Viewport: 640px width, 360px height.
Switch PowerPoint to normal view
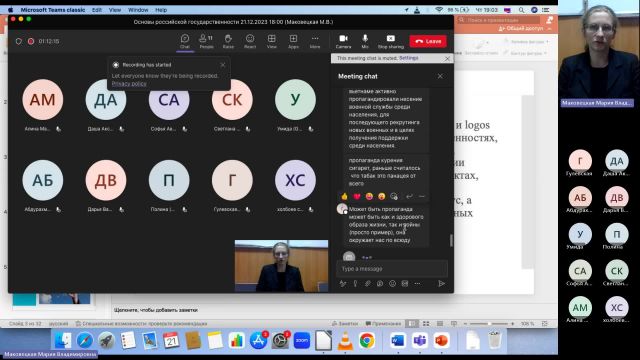point(412,324)
